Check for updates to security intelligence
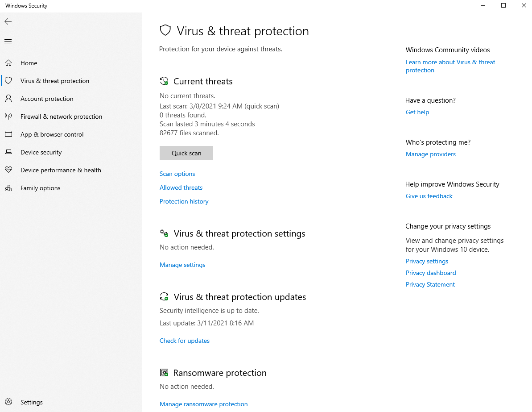 [184, 341]
